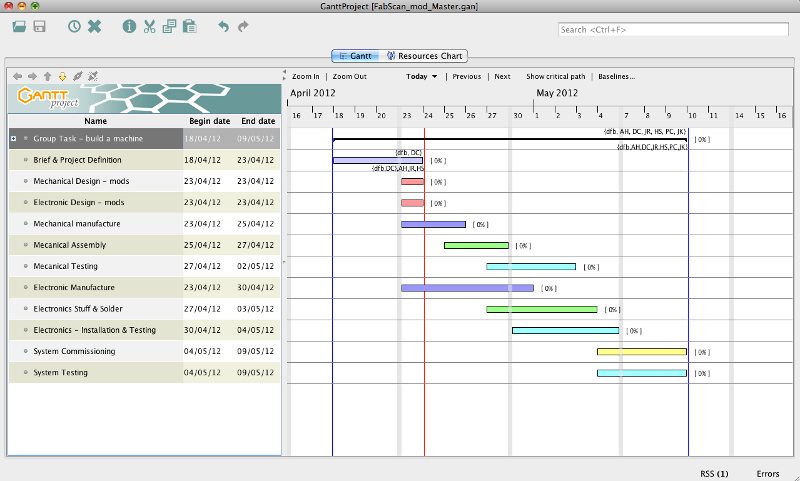Open the RSS (1) status item
Screen dimensions: 800x481
(x=714, y=474)
